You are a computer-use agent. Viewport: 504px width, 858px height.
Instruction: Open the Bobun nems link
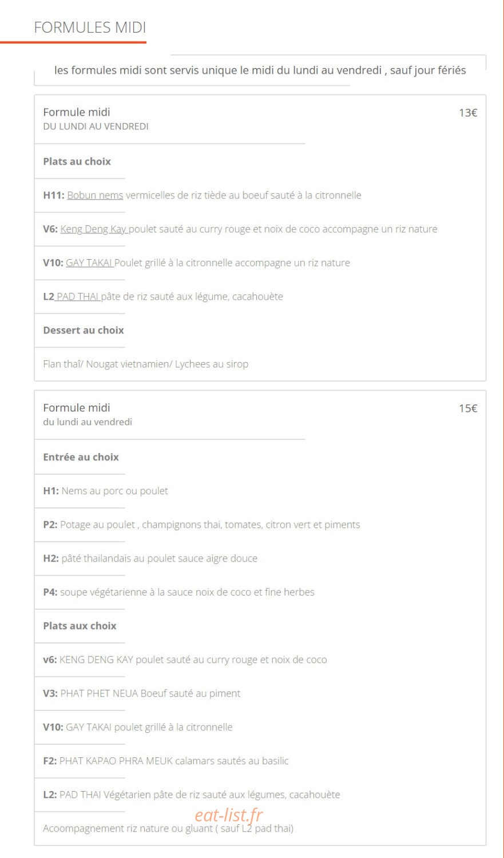tap(95, 195)
